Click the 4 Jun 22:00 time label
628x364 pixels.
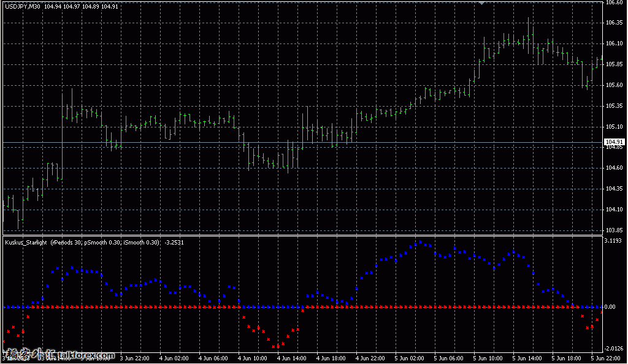(x=370, y=358)
